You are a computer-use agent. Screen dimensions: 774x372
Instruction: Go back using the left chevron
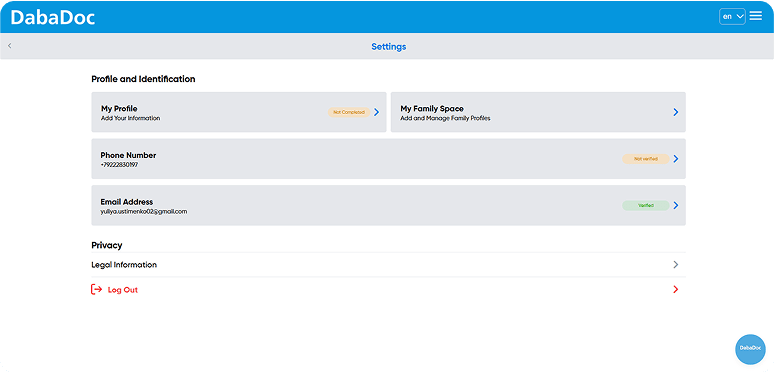tap(10, 46)
